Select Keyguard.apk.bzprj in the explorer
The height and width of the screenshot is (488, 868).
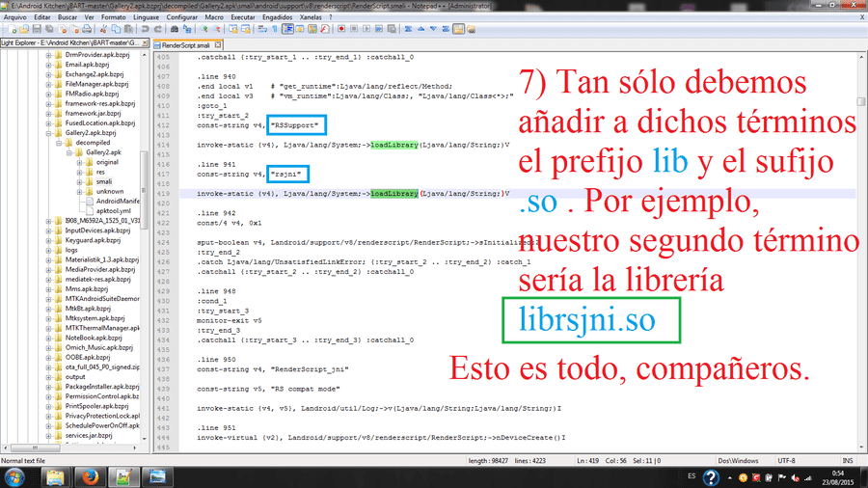93,240
